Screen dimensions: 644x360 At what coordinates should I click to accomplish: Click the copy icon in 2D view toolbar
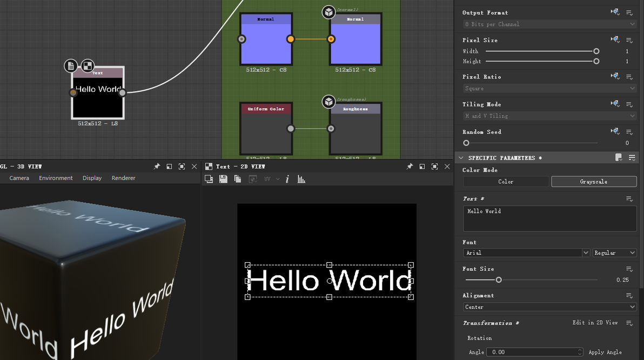tap(238, 179)
